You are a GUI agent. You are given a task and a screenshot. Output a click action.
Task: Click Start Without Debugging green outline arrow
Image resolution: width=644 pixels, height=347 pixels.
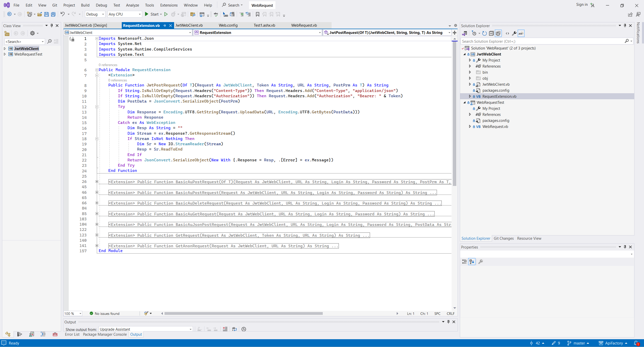pyautogui.click(x=166, y=14)
